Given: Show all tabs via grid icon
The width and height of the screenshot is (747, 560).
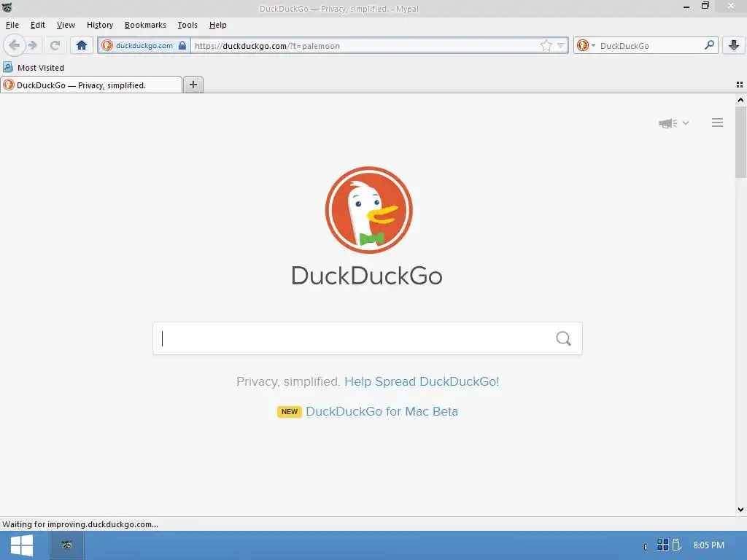Looking at the screenshot, I should pos(740,85).
